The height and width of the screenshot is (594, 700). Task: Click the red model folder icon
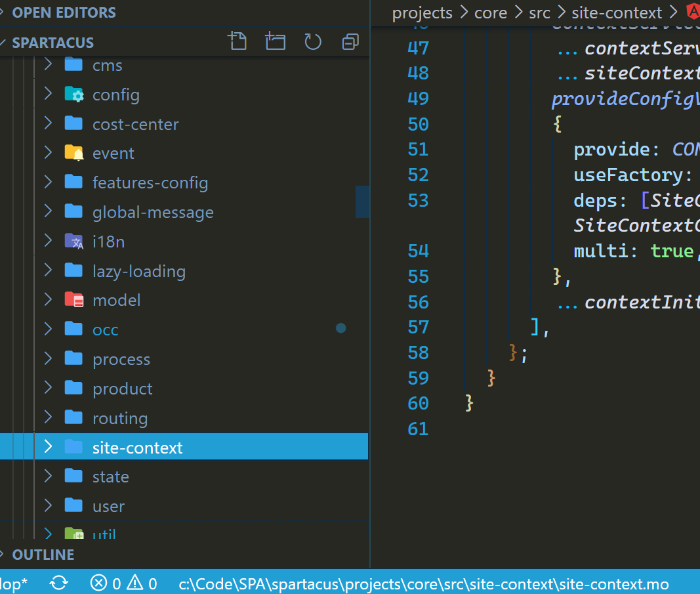[x=74, y=300]
